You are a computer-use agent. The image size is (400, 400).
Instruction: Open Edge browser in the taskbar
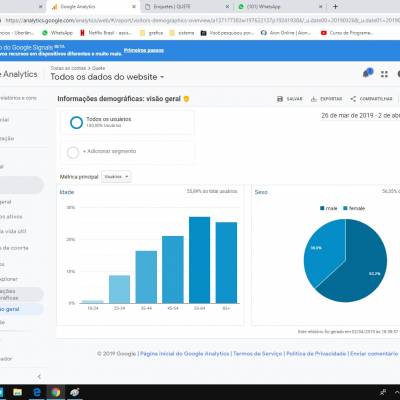click(37, 392)
